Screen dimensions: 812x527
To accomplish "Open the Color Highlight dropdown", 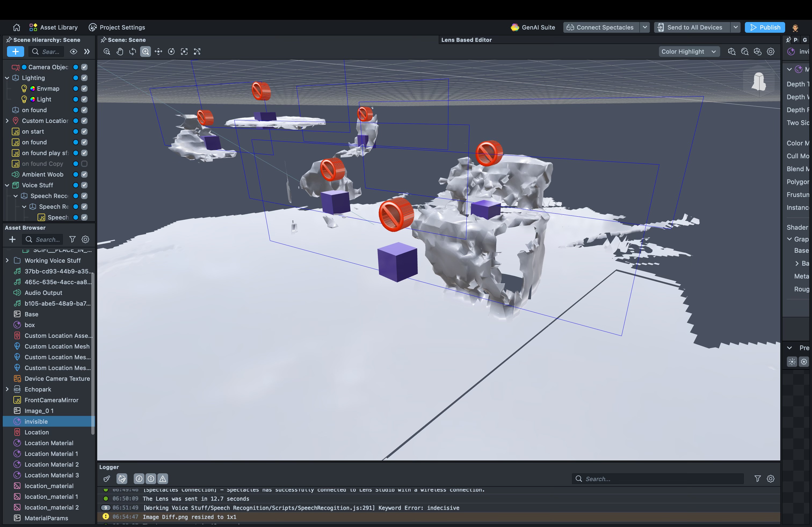I will pyautogui.click(x=688, y=52).
